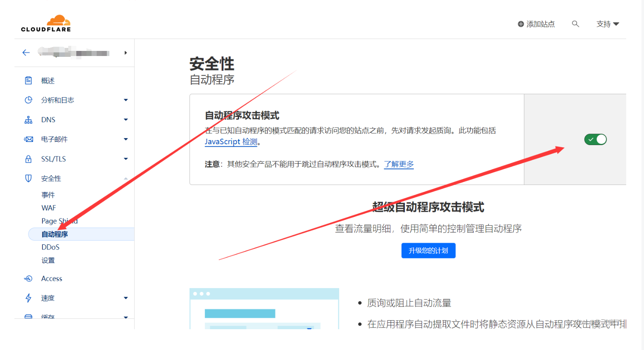Go back using the left arrow icon
Viewport: 644px width, 350px height.
[x=26, y=53]
